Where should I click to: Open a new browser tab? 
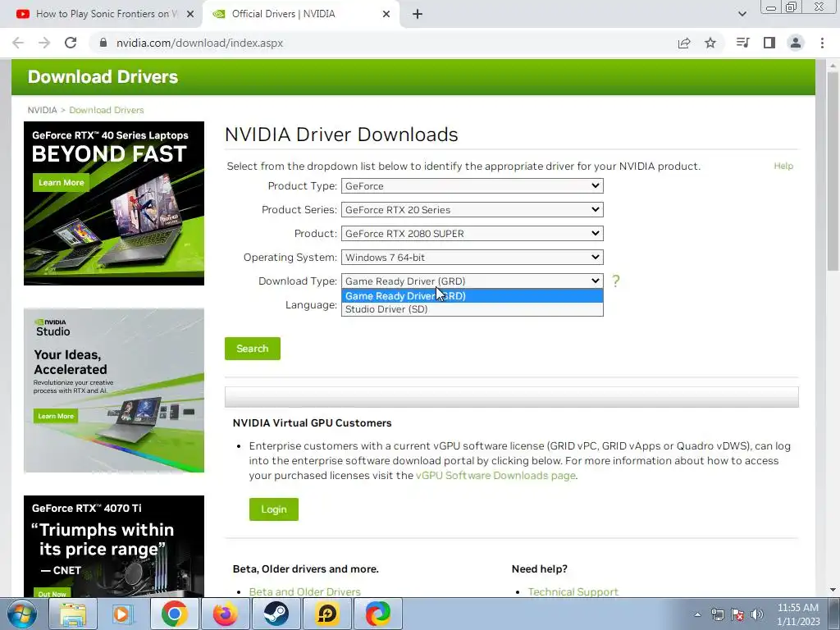[418, 14]
